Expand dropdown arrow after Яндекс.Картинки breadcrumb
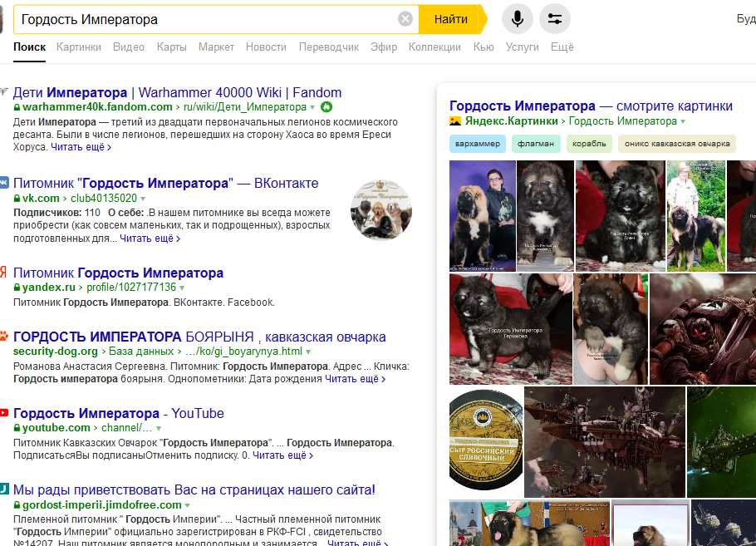The image size is (756, 546). click(x=683, y=121)
